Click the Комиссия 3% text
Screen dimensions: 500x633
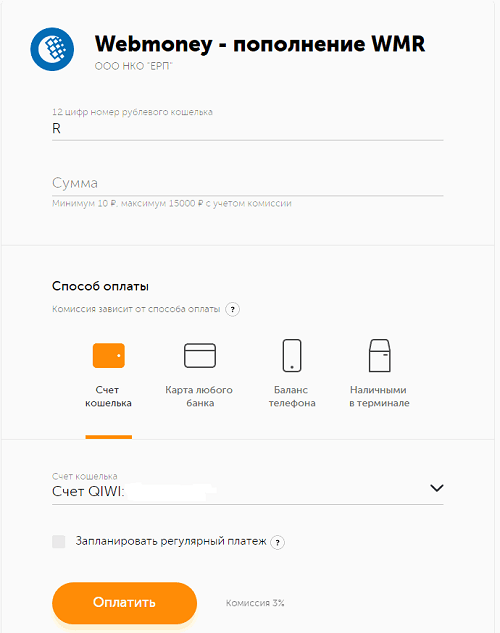(255, 603)
